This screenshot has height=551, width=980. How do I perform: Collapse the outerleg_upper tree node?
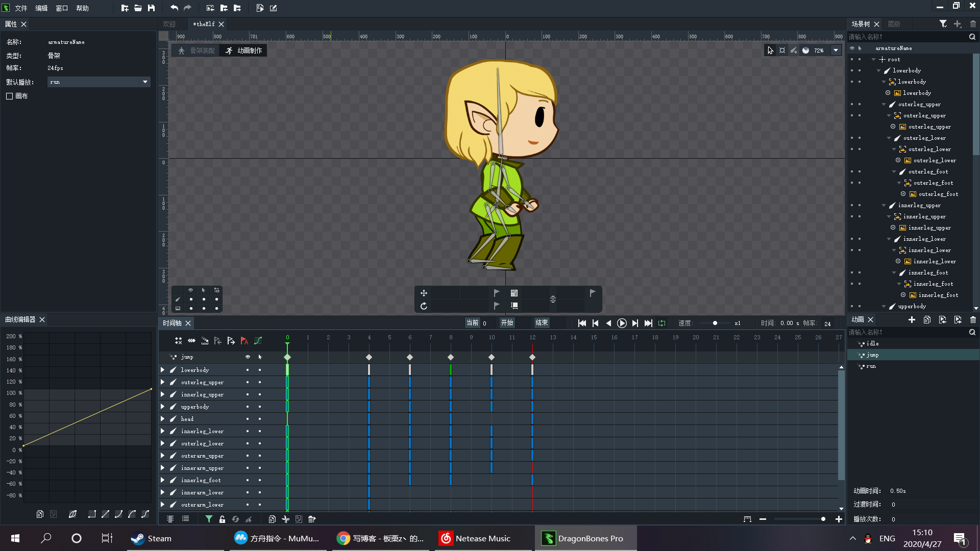coord(884,104)
